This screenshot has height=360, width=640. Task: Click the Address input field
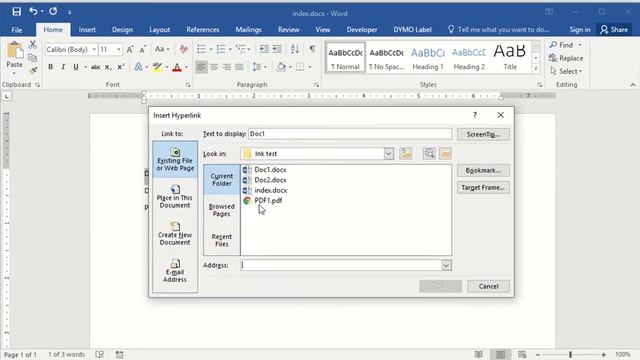(341, 265)
